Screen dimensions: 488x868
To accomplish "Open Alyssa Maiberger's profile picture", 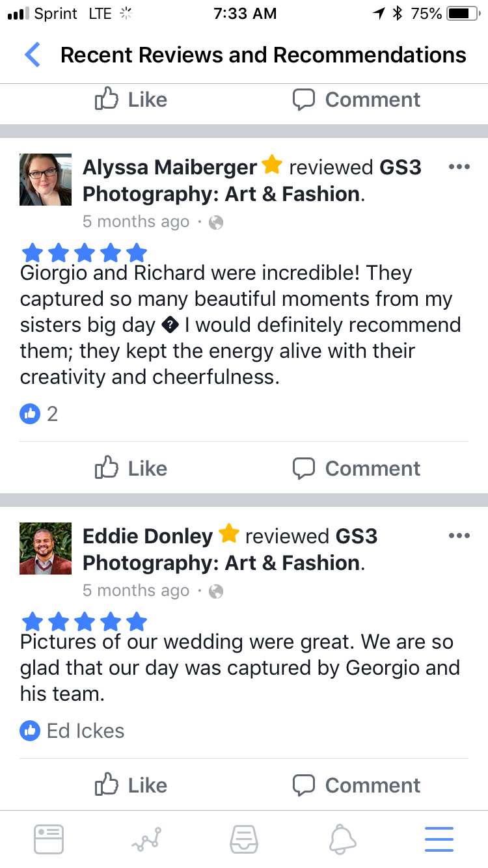I will [x=46, y=180].
